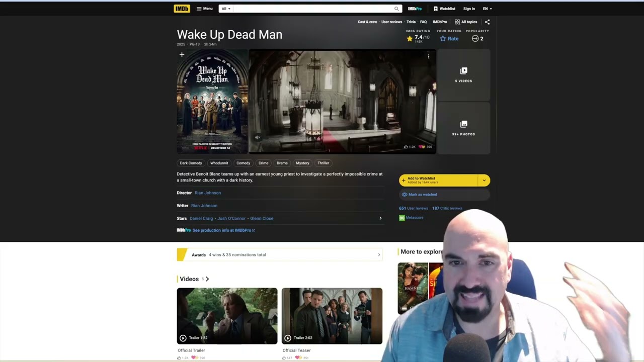Select the Mystery genre chip
The width and height of the screenshot is (644, 362).
[302, 163]
